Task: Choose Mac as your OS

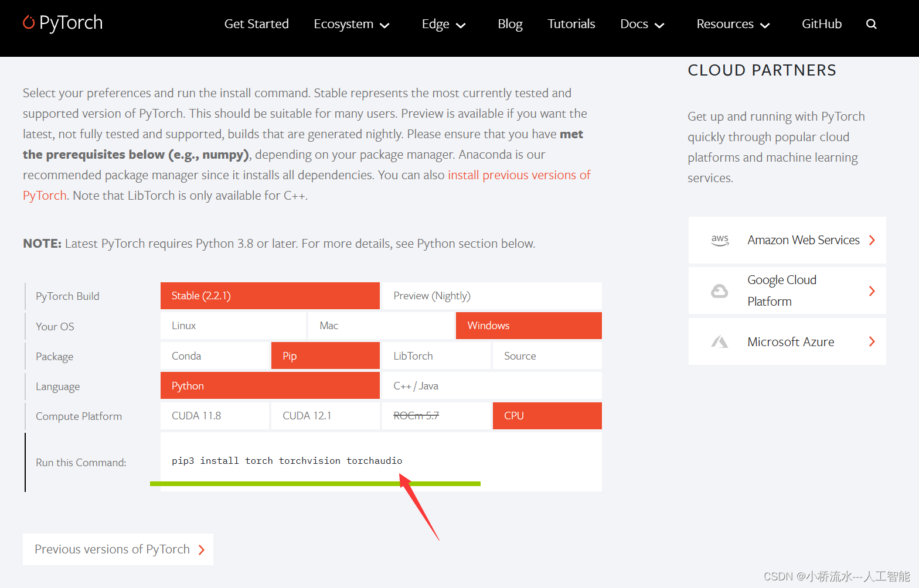Action: (381, 326)
